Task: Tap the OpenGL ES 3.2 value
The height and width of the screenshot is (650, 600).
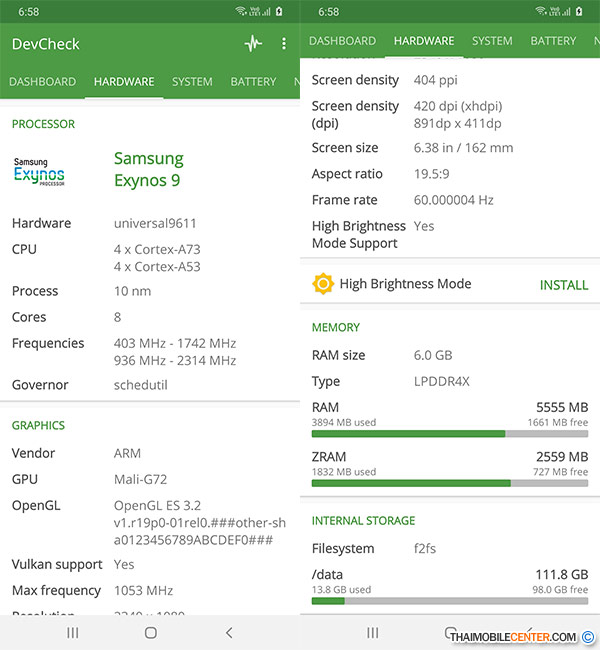Action: click(157, 505)
